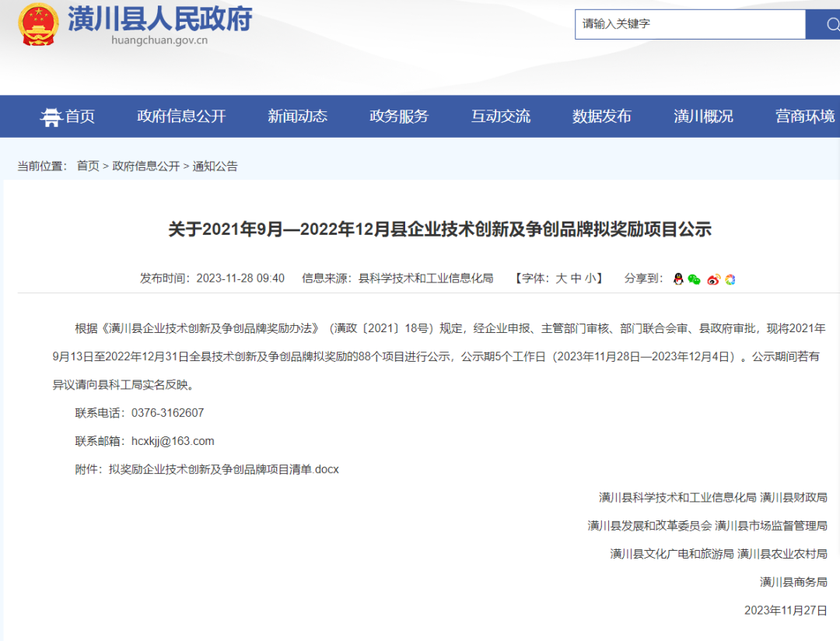Open the 首页 navigation menu item
Screen dimensions: 840x641
(x=79, y=117)
